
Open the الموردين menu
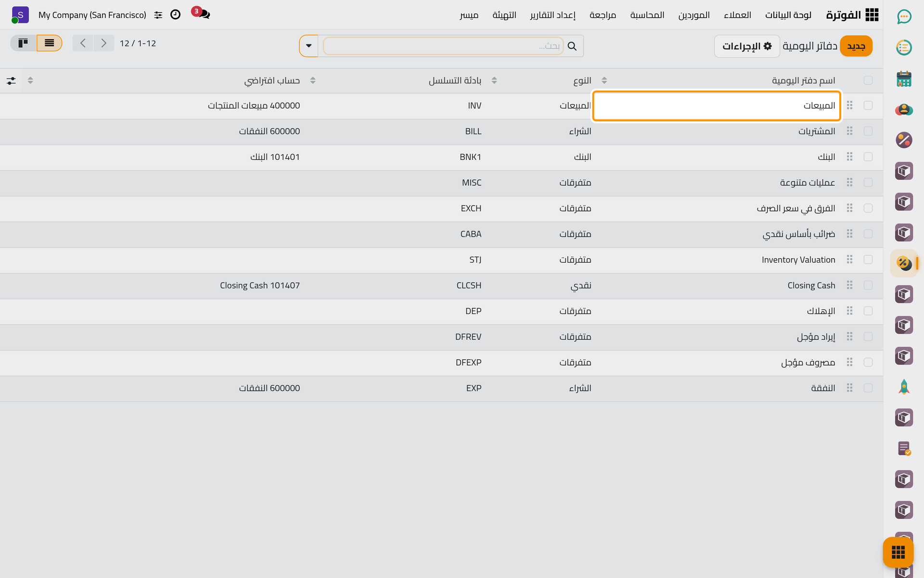694,15
